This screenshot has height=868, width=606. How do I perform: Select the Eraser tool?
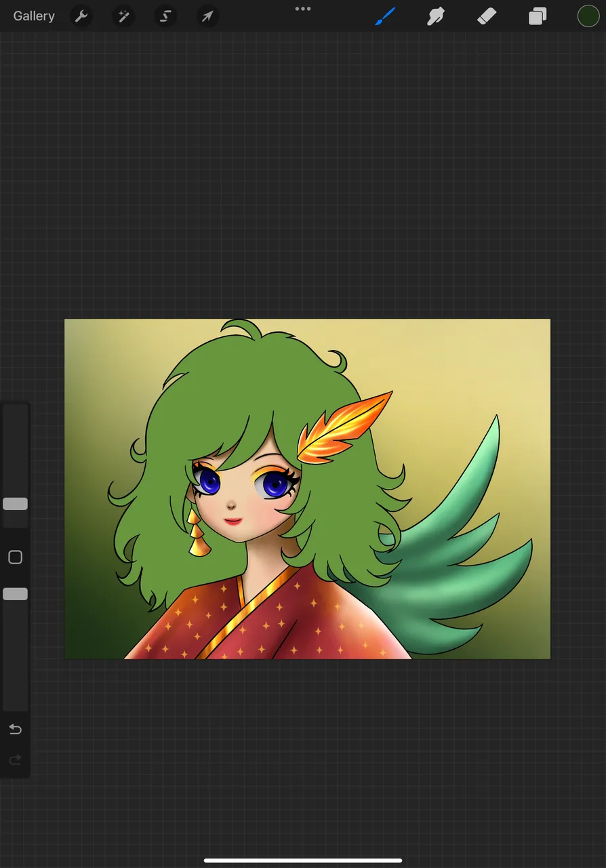[487, 16]
